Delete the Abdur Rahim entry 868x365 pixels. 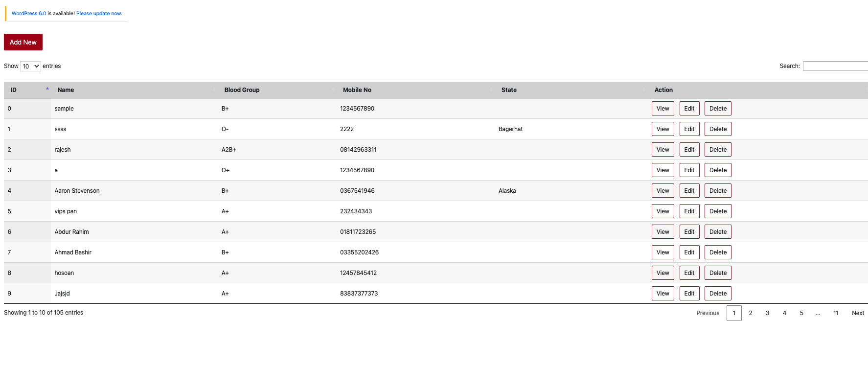718,232
